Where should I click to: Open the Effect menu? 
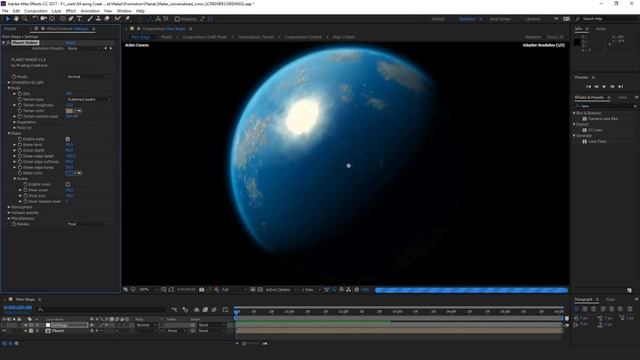coord(71,11)
